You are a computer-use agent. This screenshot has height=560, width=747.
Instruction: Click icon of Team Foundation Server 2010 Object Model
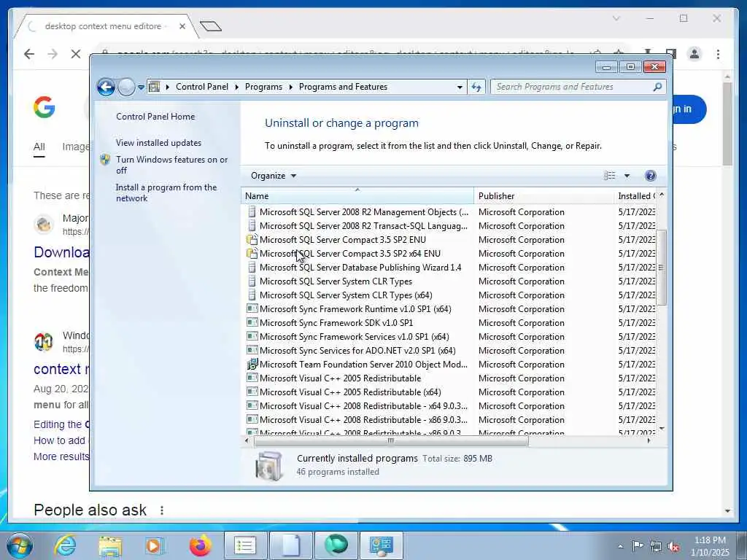[252, 365]
